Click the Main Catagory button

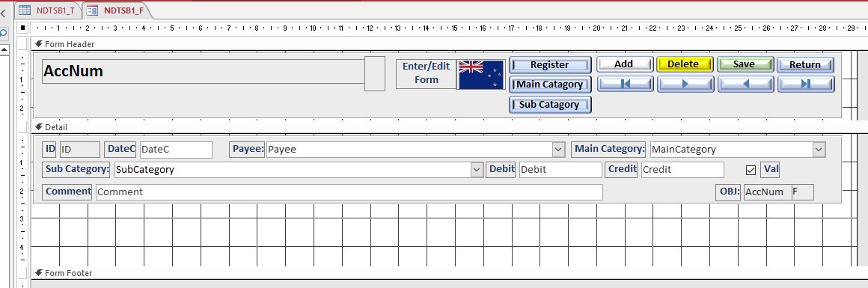[550, 85]
